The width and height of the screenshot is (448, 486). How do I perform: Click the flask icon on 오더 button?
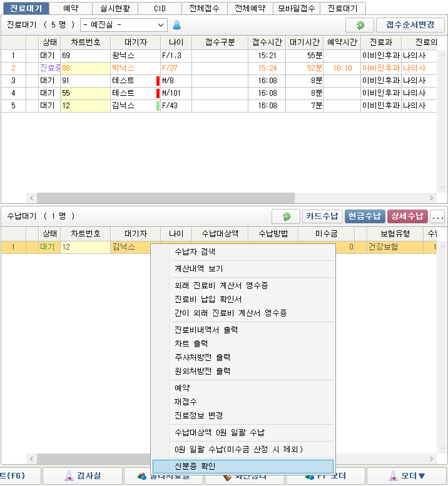point(393,476)
